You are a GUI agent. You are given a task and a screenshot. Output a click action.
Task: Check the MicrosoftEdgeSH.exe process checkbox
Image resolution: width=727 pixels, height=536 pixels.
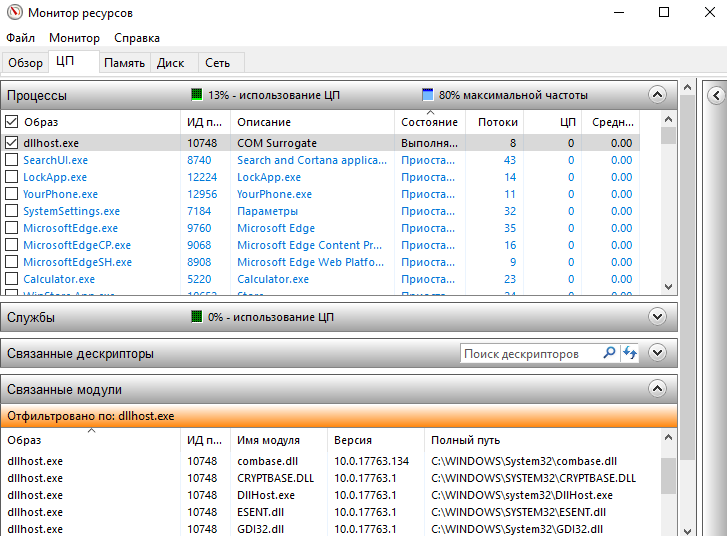pyautogui.click(x=12, y=262)
